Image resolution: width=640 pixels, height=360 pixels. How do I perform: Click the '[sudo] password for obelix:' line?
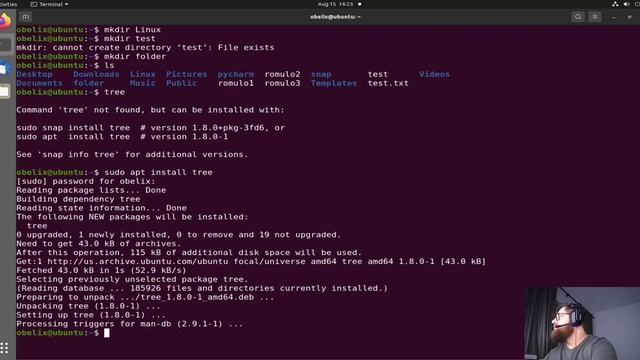[x=86, y=181]
